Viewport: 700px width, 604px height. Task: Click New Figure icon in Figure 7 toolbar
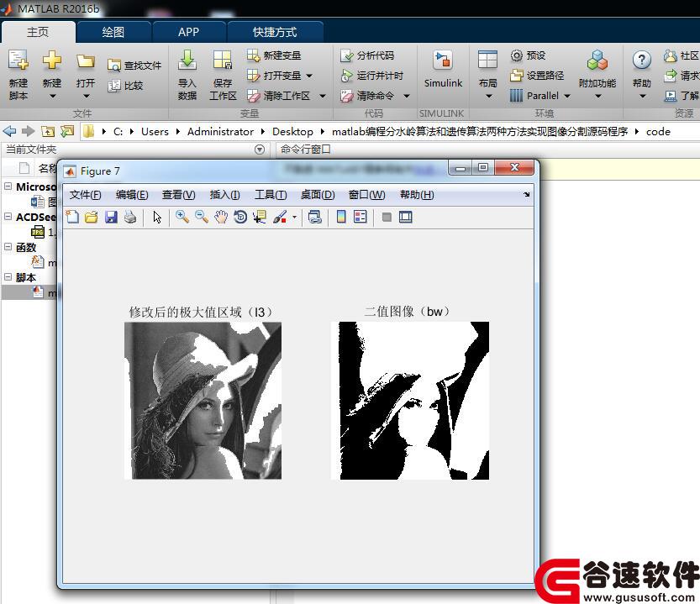click(x=72, y=218)
